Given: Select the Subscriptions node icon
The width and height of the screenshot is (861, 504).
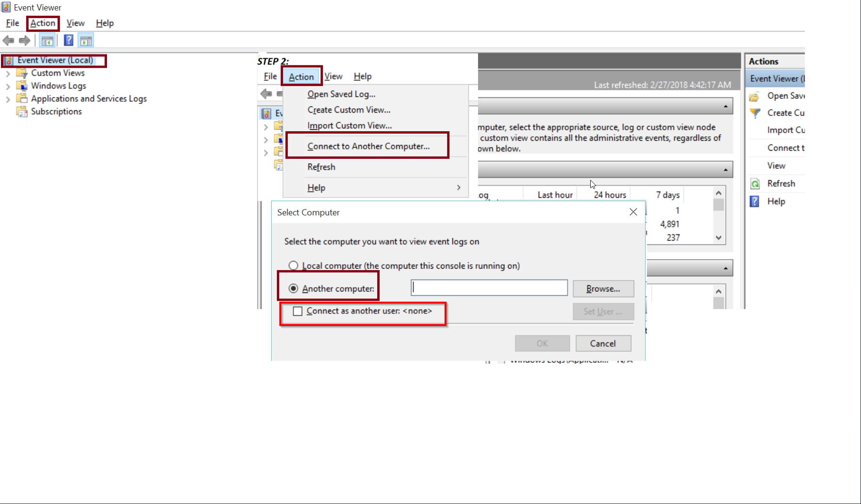Looking at the screenshot, I should click(x=22, y=111).
